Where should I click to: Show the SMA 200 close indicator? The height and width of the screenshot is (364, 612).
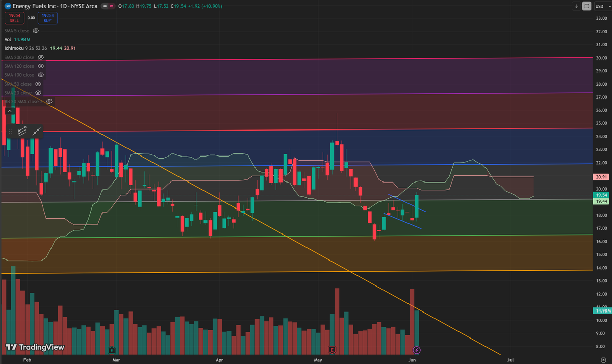tap(40, 57)
